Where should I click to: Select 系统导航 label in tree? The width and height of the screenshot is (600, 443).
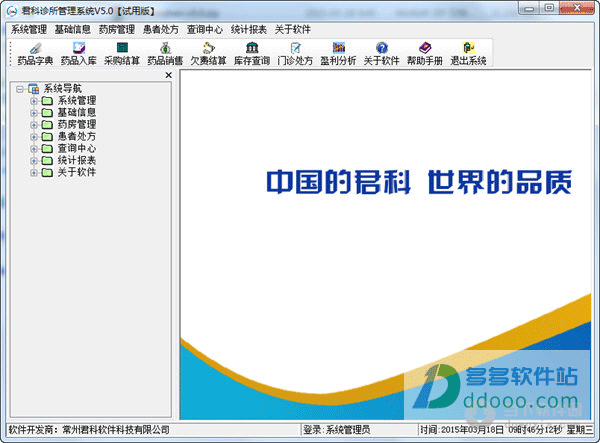[62, 89]
